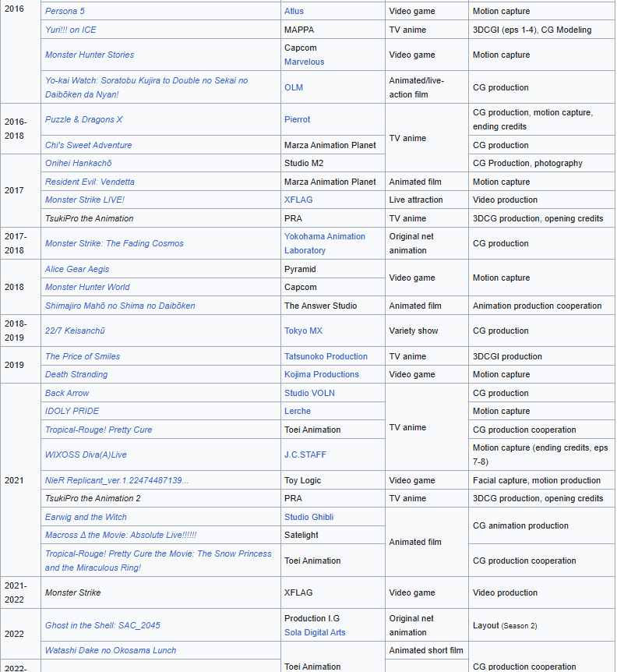Open the Alice Gear Aegis link
Screen dimensions: 617x672
pos(77,269)
